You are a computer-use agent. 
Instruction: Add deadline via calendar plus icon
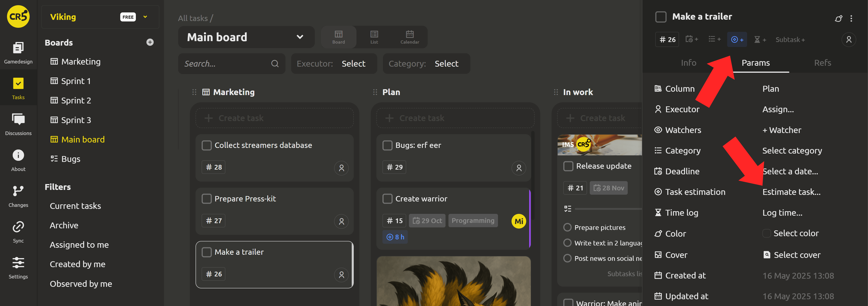(x=691, y=39)
